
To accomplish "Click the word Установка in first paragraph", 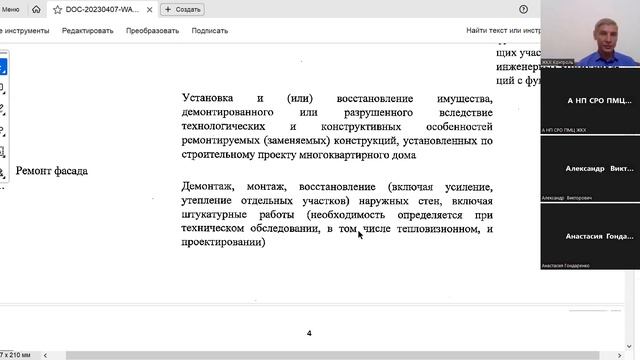I will click(207, 98).
